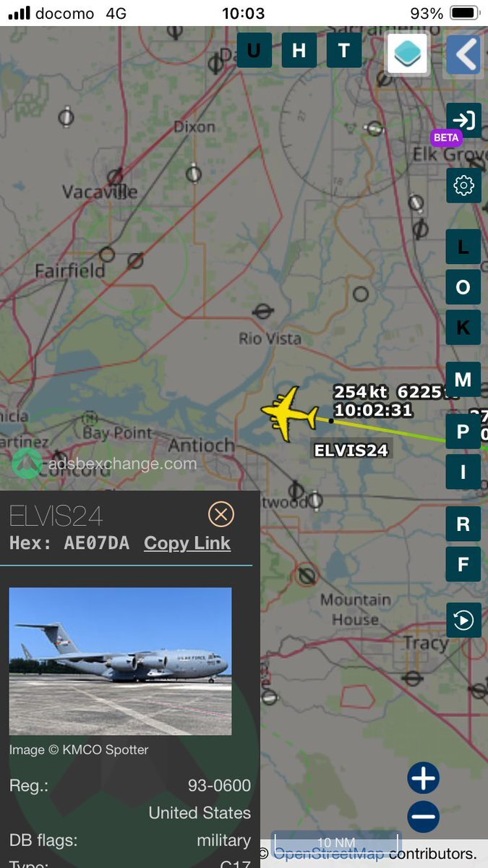Toggle the H button at top
488x868 pixels.
point(299,51)
